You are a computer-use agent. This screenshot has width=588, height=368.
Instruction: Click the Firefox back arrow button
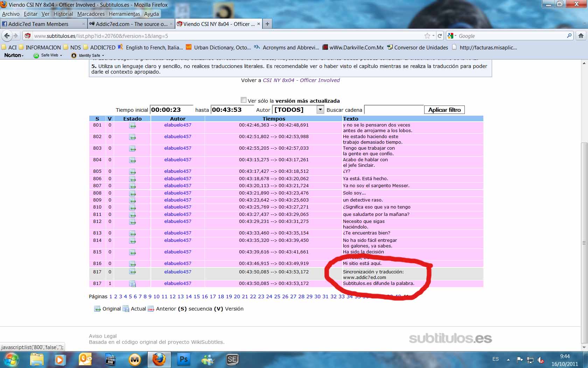(x=7, y=36)
